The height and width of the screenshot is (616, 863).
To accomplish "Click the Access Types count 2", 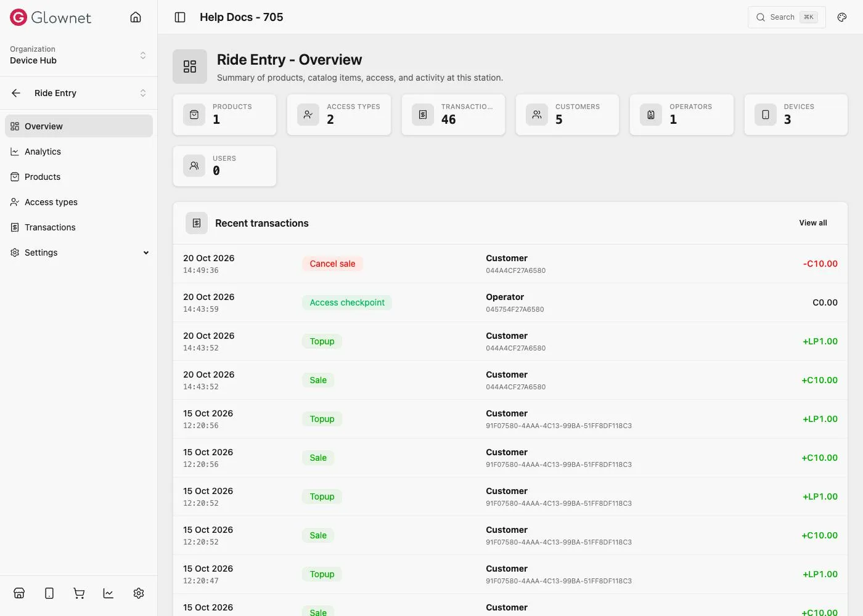I will 330,120.
